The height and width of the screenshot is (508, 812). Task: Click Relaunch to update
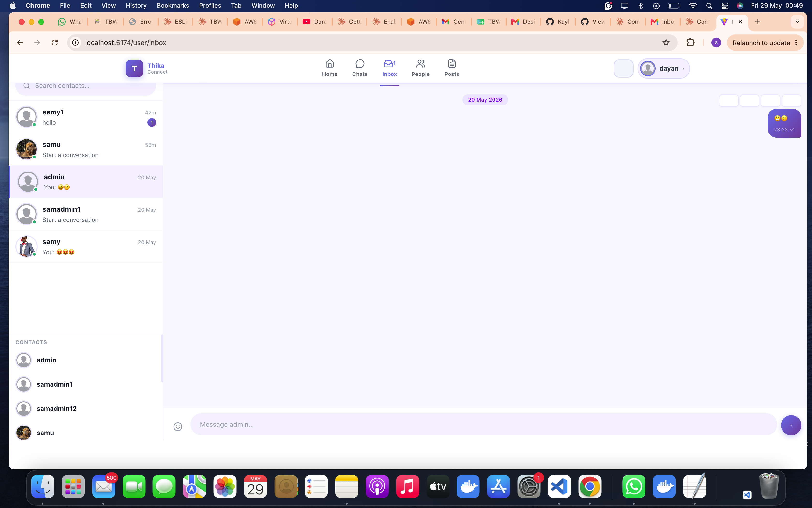761,43
